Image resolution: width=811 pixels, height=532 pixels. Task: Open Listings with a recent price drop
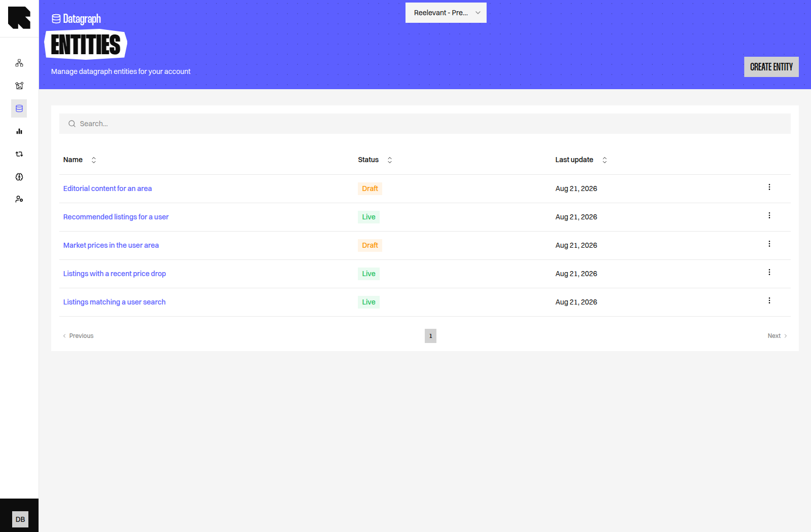point(115,274)
